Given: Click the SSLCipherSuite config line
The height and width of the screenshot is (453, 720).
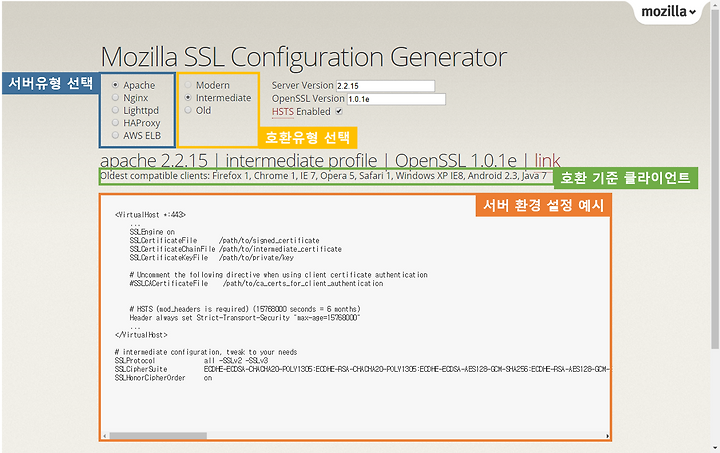Looking at the screenshot, I should tap(363, 369).
